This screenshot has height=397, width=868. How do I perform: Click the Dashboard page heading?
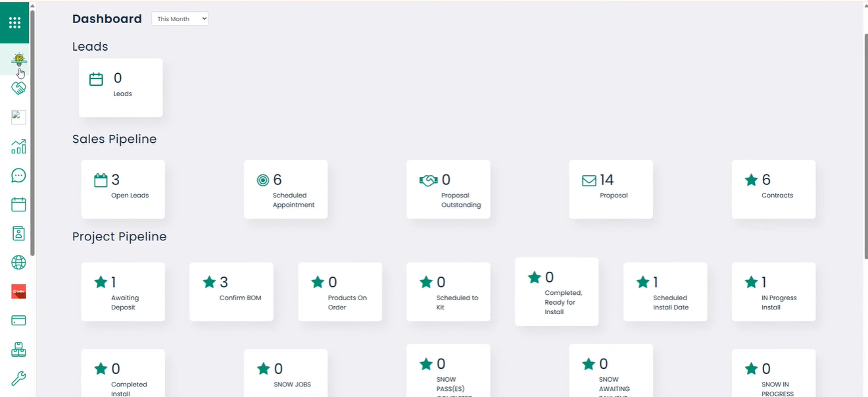click(107, 18)
